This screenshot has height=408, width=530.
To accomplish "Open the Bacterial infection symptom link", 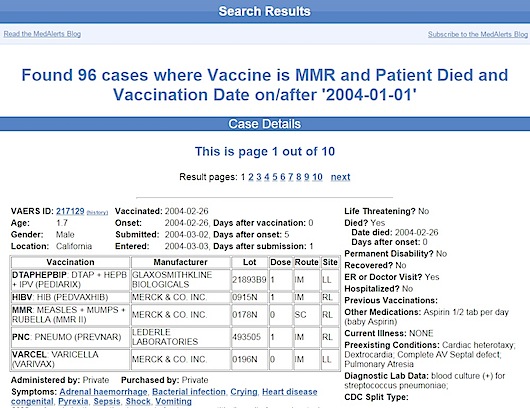I will [189, 392].
